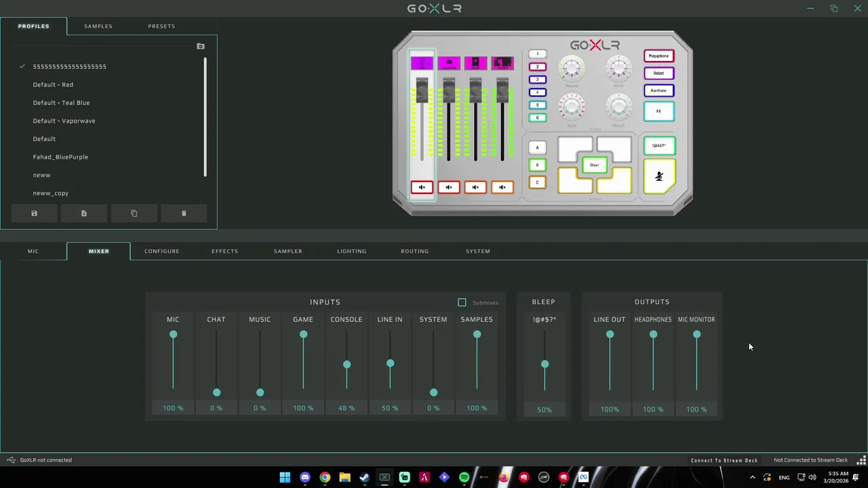868x488 pixels.
Task: Toggle the Robot effect button
Action: coord(658,73)
